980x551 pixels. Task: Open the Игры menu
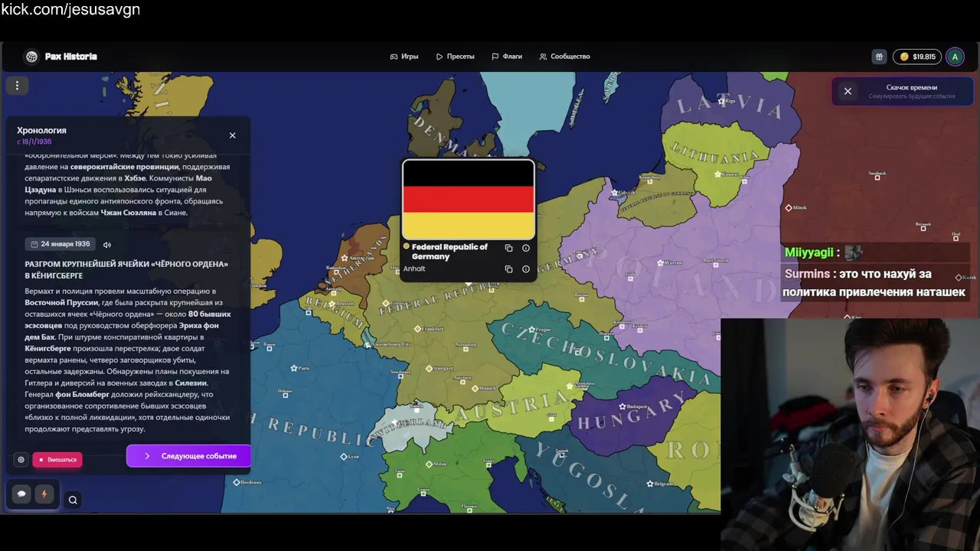click(404, 57)
